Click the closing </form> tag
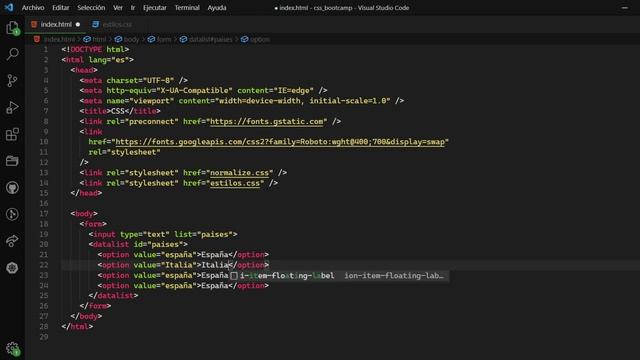 [x=95, y=306]
